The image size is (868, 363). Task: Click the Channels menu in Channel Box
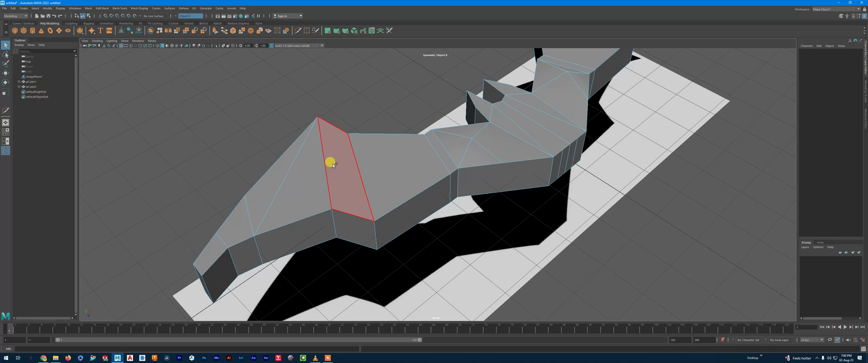click(x=806, y=46)
